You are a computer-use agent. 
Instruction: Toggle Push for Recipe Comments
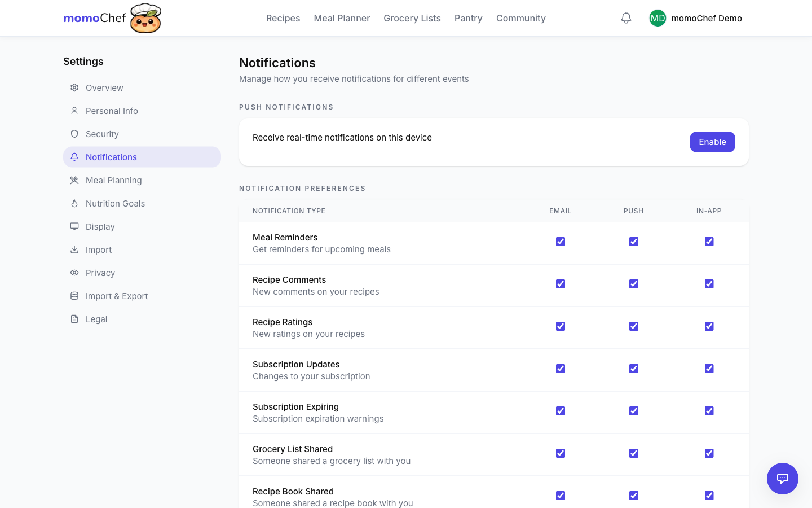tap(634, 284)
